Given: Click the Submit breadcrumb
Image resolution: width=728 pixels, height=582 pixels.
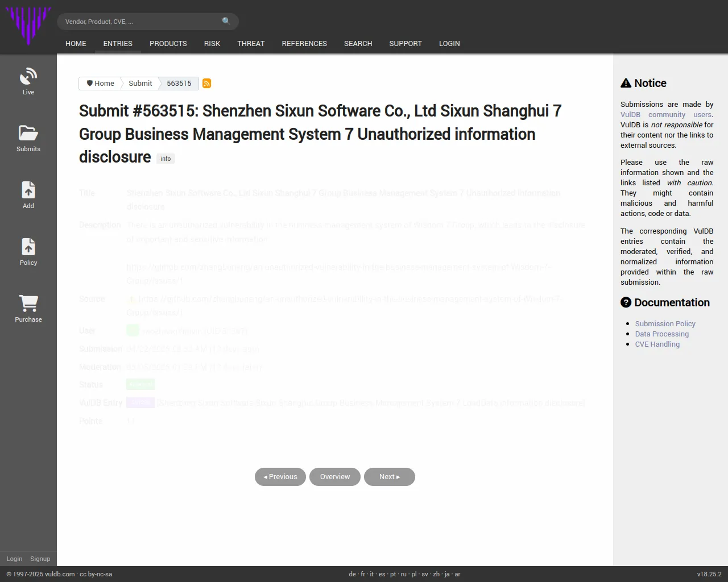Looking at the screenshot, I should (x=140, y=84).
